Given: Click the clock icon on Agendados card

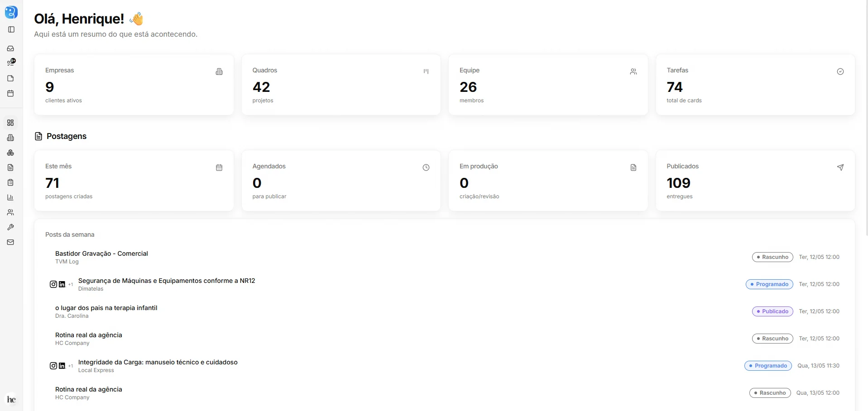Looking at the screenshot, I should coord(426,167).
